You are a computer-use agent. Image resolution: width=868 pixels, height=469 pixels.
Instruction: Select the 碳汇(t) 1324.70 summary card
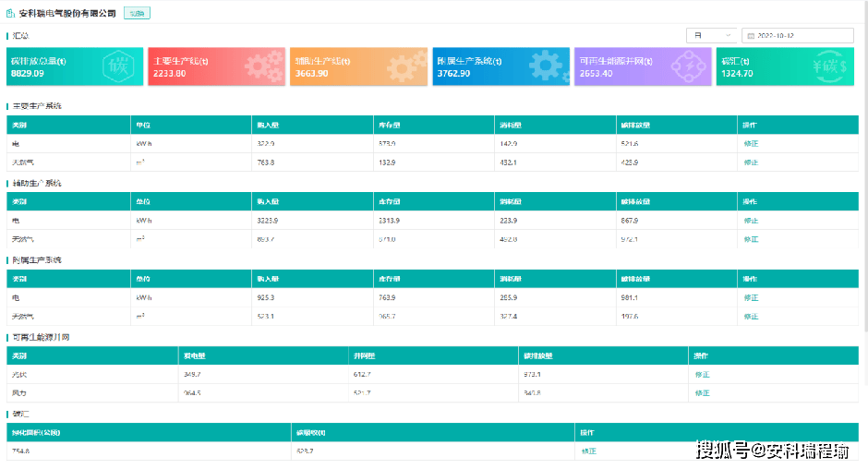click(785, 66)
